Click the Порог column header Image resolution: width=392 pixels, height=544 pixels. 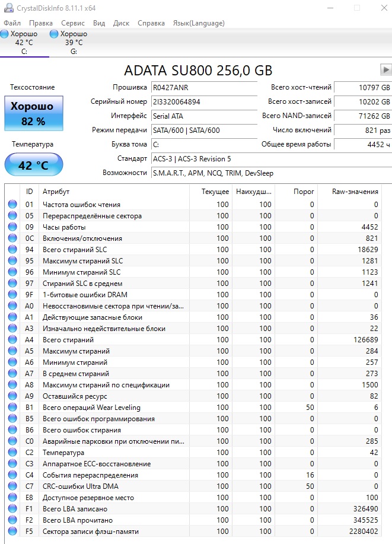tap(296, 192)
